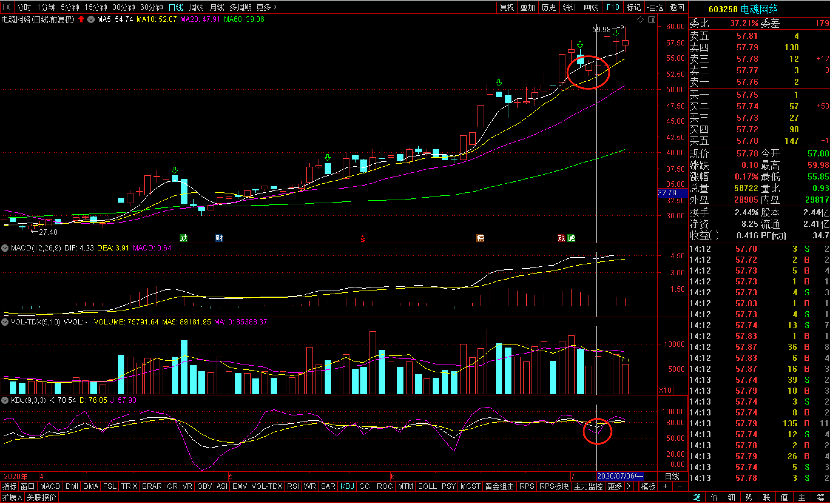
Task: Select the OBV indicator tab
Action: (204, 487)
